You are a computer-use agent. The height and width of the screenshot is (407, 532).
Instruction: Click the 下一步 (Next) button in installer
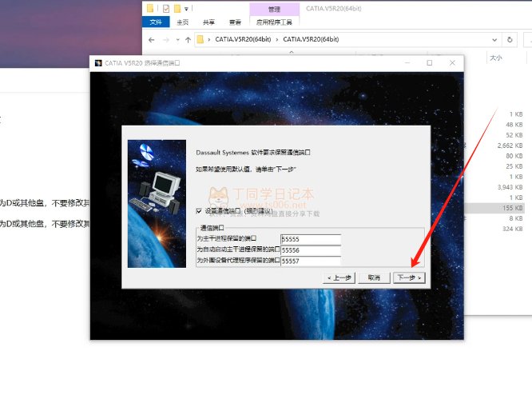coord(409,277)
